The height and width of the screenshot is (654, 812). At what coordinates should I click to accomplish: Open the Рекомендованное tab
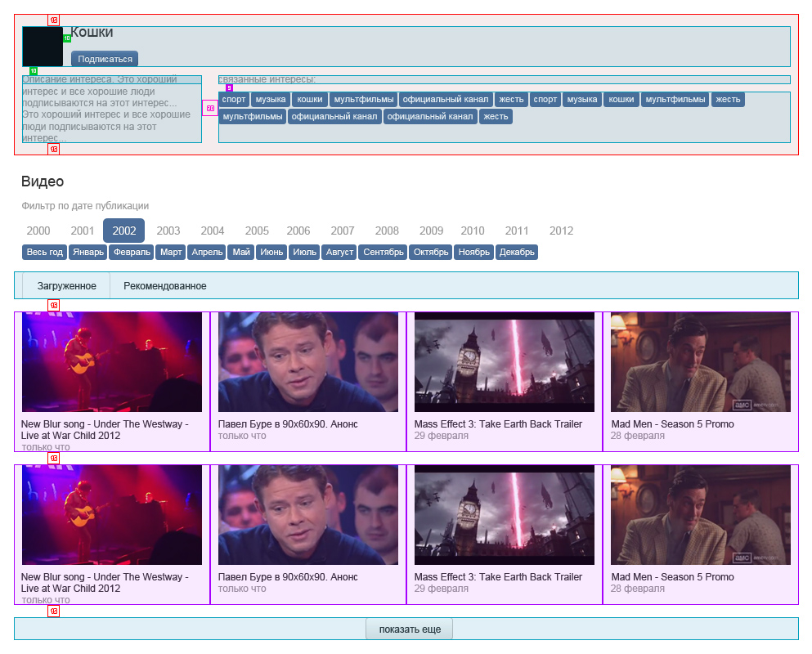[x=164, y=286]
